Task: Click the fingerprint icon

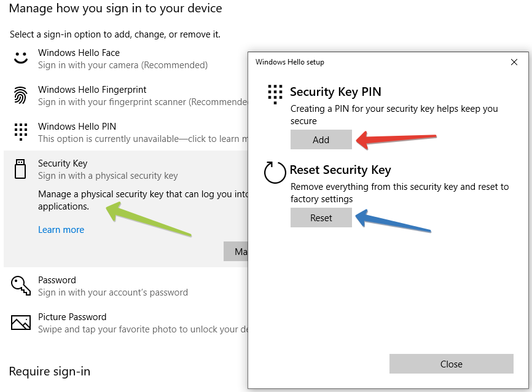Action: (20, 95)
